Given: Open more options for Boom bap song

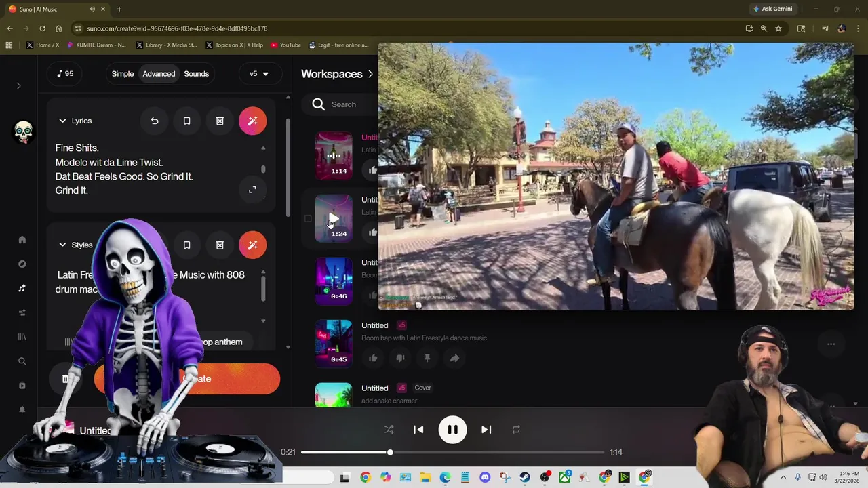Looking at the screenshot, I should pyautogui.click(x=831, y=344).
